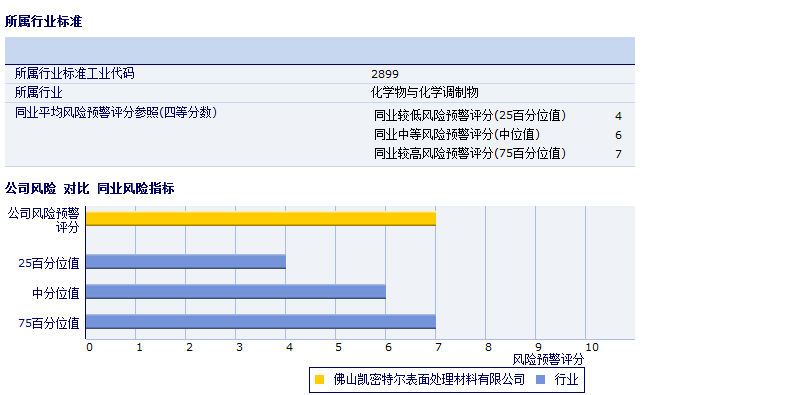This screenshot has height=395, width=811.
Task: Click the 25百分位值 axis category label
Action: [x=49, y=264]
